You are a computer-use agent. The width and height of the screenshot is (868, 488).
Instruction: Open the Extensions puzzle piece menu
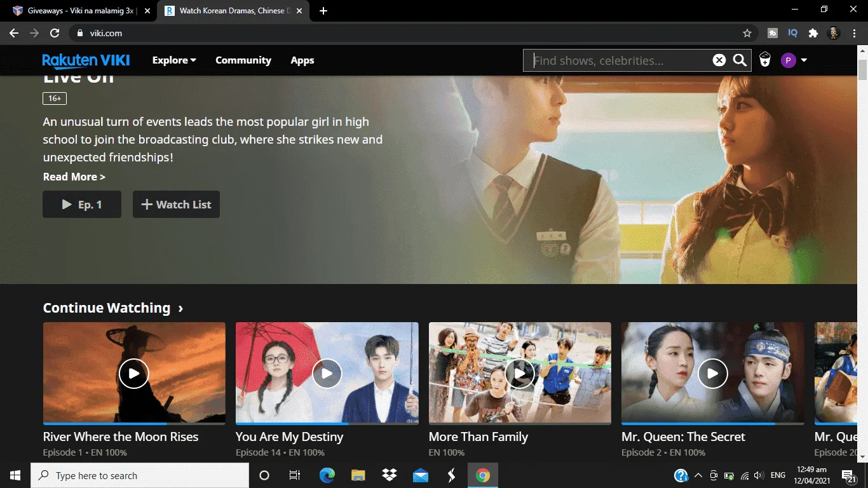813,33
